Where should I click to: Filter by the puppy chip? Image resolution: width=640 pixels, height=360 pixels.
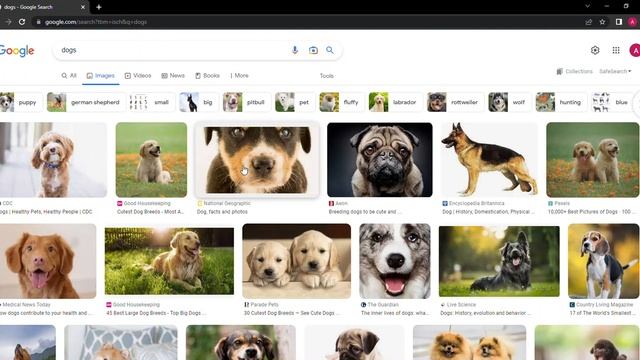[x=21, y=102]
